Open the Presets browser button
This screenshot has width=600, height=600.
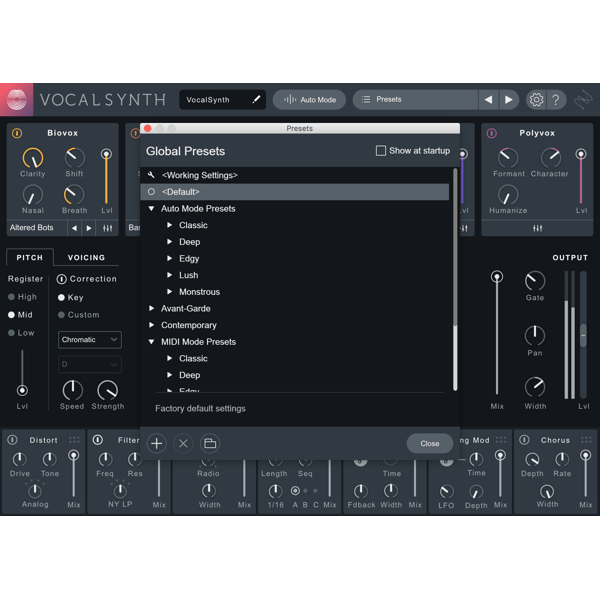pyautogui.click(x=416, y=99)
